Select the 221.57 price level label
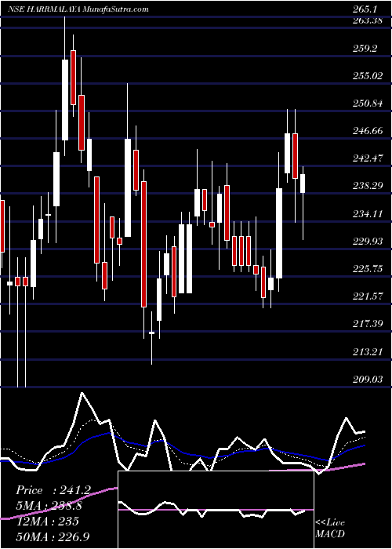392x549 pixels. coord(368,296)
